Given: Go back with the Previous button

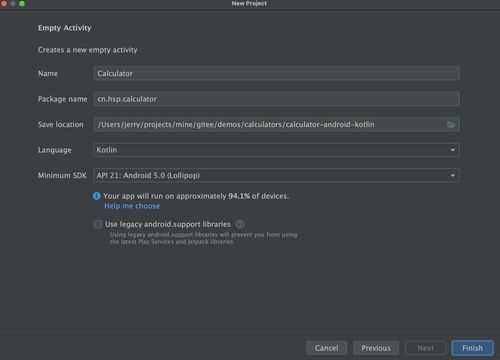Looking at the screenshot, I should coord(376,348).
